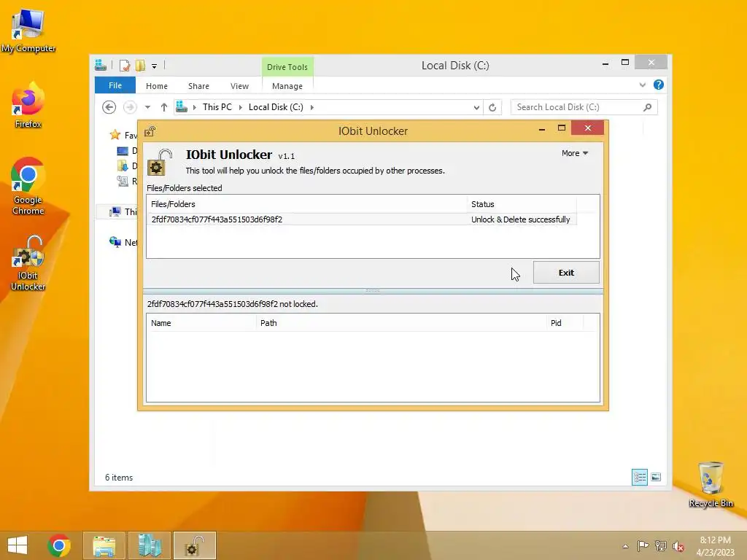Open the More dropdown in IObit Unlocker
747x560 pixels.
pyautogui.click(x=575, y=153)
